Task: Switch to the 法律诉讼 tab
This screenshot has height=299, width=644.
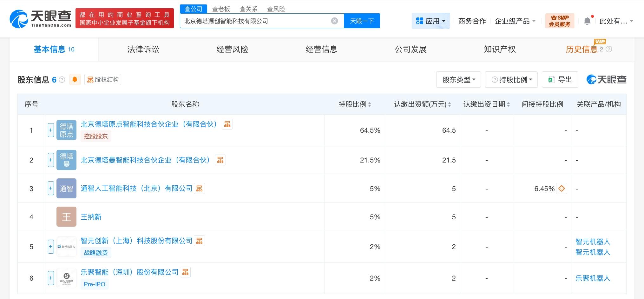Action: tap(143, 49)
